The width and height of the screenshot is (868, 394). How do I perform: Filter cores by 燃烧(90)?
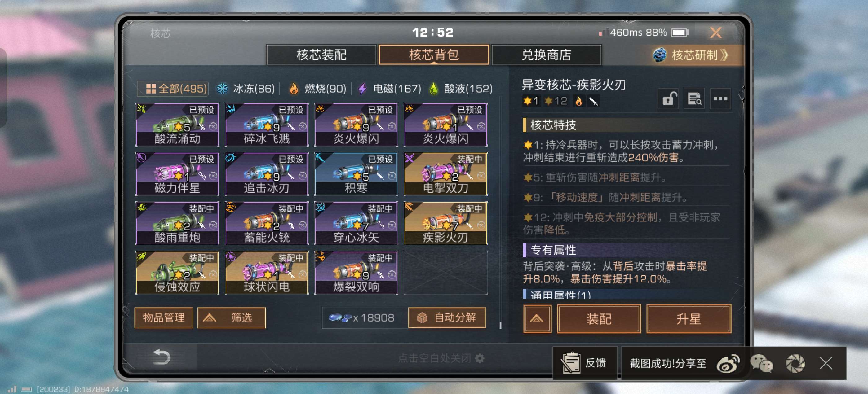(x=317, y=89)
